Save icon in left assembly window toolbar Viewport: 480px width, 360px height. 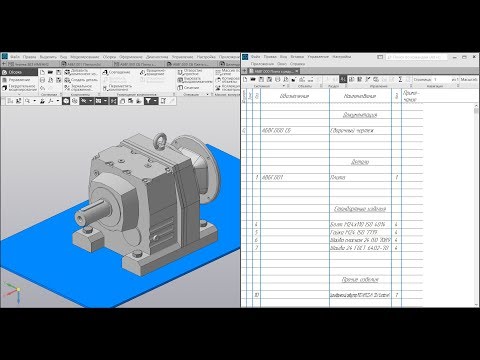[59, 72]
